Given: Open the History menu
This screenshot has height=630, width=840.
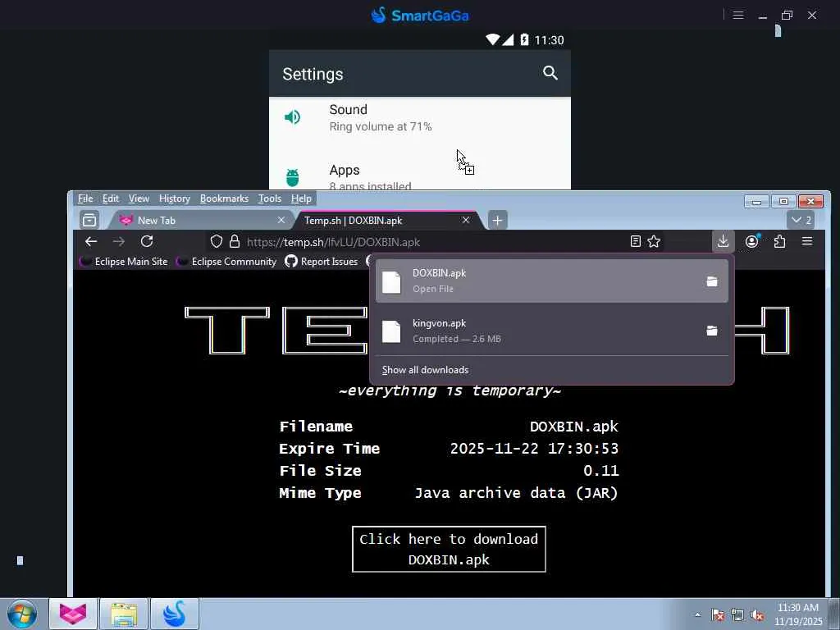Looking at the screenshot, I should tap(175, 199).
